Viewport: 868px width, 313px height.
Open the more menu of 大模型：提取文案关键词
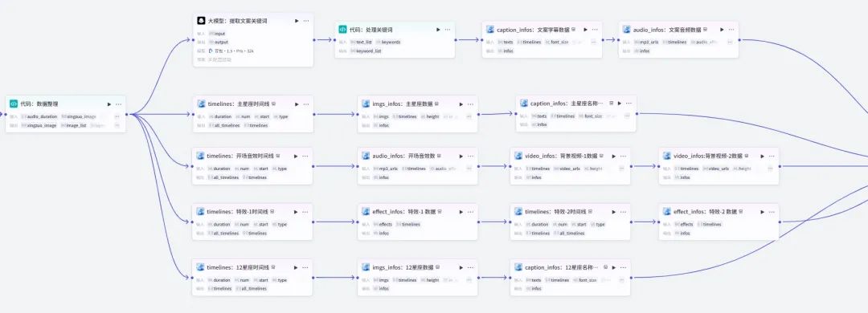(x=306, y=20)
